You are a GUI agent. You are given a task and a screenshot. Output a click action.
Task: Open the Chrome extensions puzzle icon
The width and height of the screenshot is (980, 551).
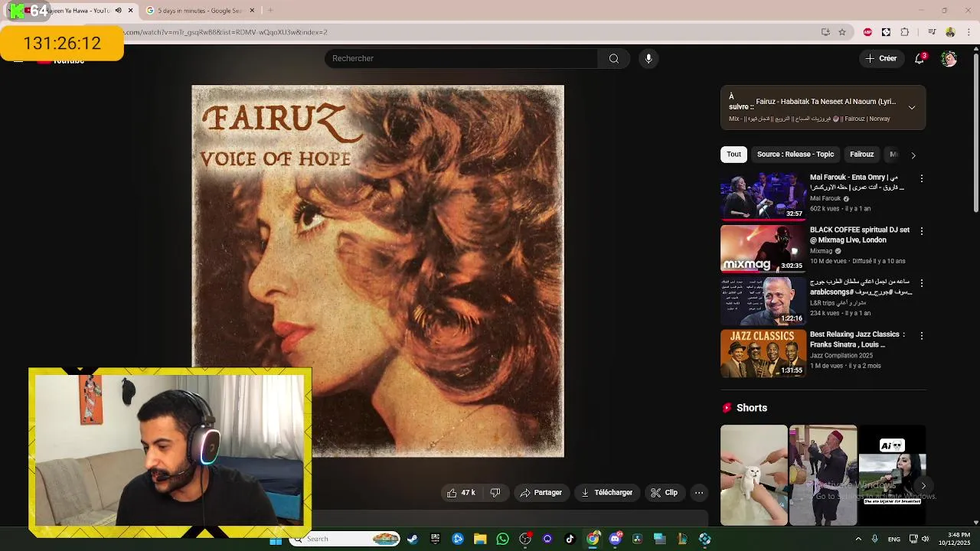pos(905,32)
